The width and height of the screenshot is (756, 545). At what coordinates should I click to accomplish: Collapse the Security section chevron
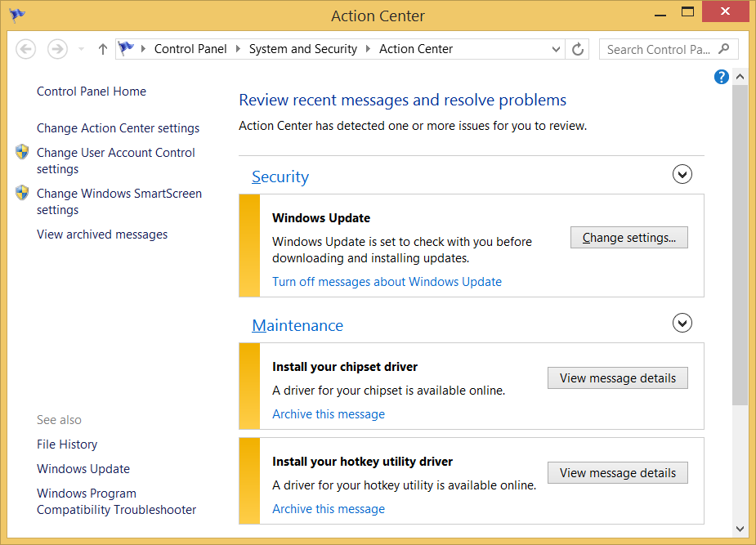pyautogui.click(x=682, y=174)
